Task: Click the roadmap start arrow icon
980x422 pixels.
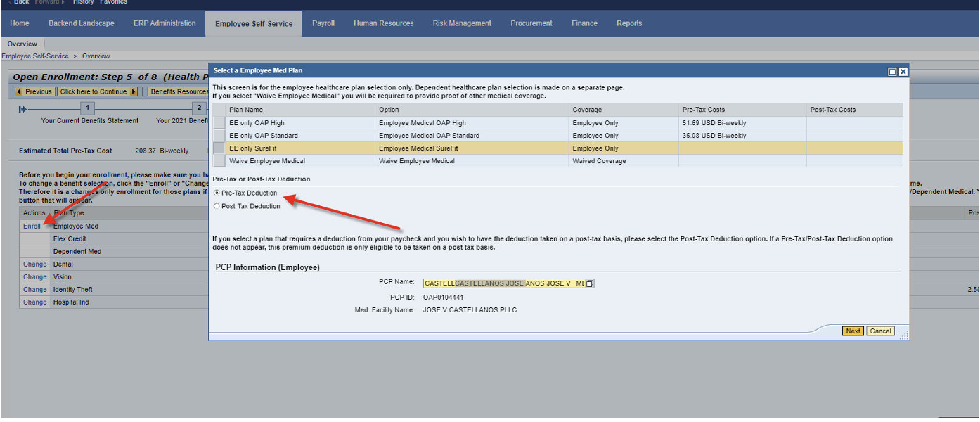Action: click(x=22, y=108)
